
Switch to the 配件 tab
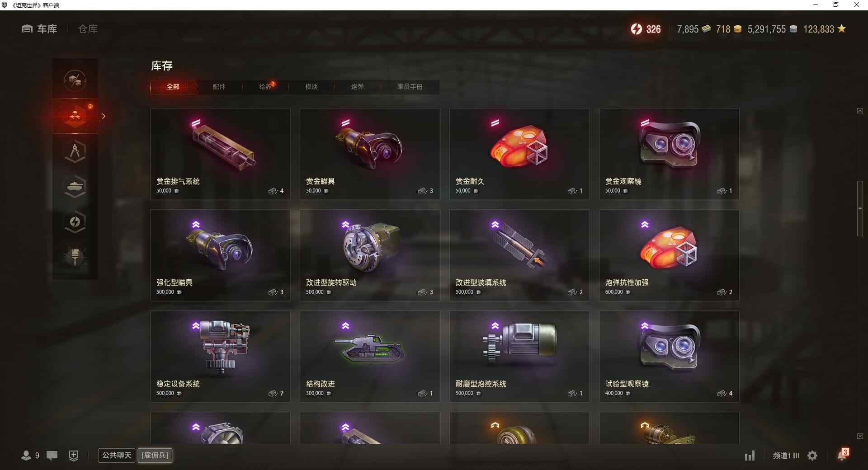click(219, 87)
